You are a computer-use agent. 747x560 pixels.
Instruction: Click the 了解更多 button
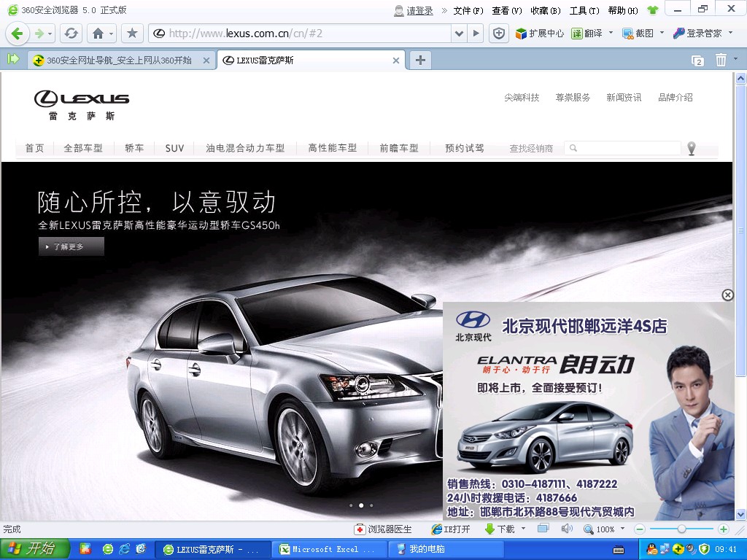(x=71, y=246)
